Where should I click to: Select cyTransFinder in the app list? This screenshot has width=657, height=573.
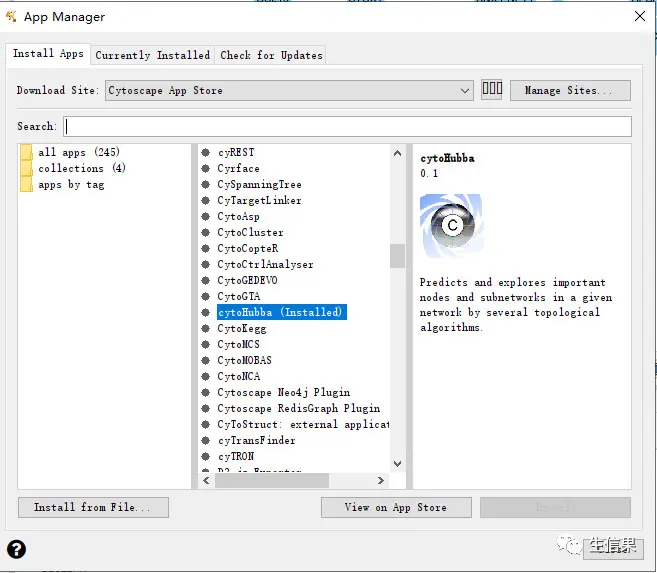tap(256, 441)
